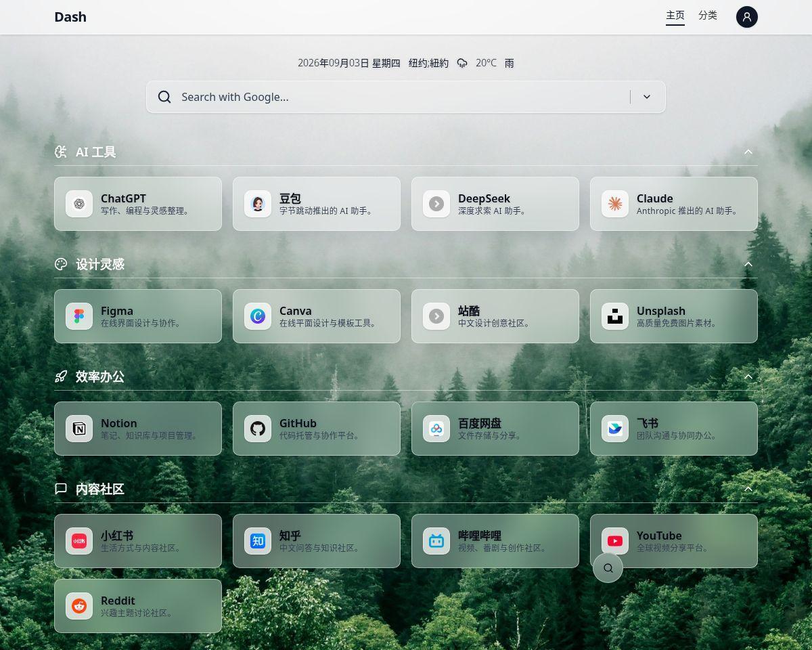Click the 小红书 red icon
Viewport: 812px width, 650px height.
79,541
